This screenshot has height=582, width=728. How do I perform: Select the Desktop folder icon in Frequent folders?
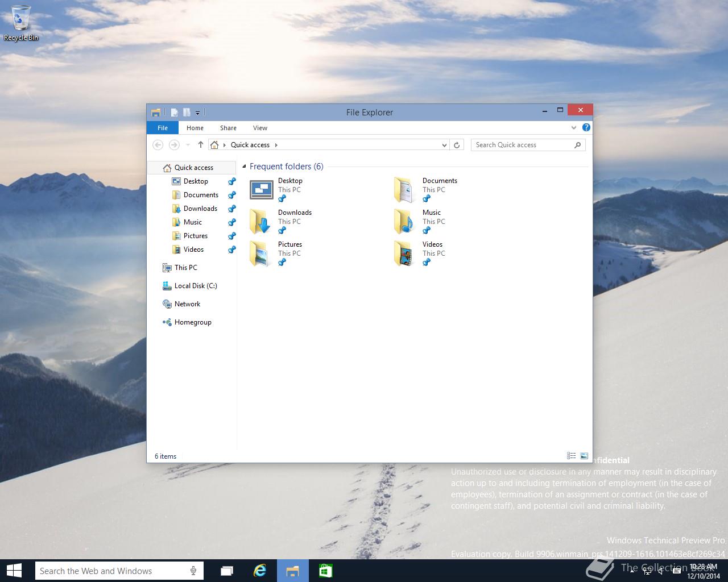pyautogui.click(x=262, y=189)
